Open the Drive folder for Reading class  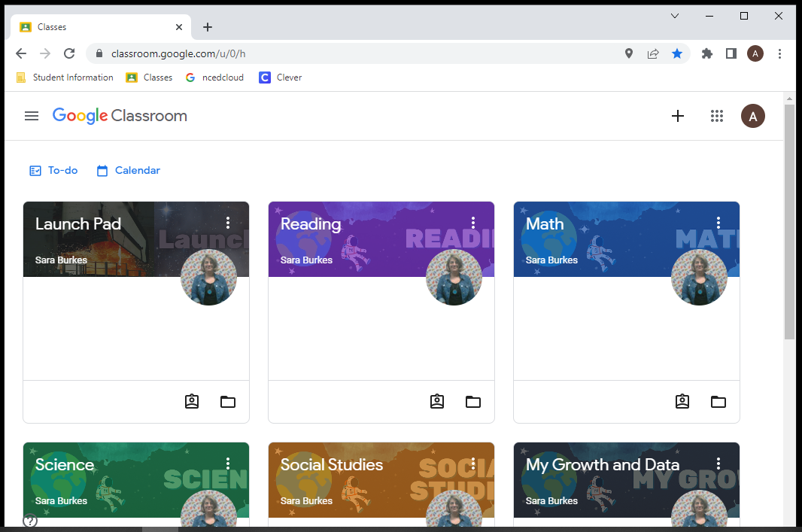(473, 402)
